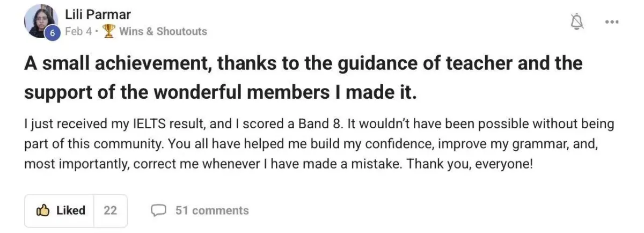
Task: Toggle the post notification bell
Action: point(578,22)
